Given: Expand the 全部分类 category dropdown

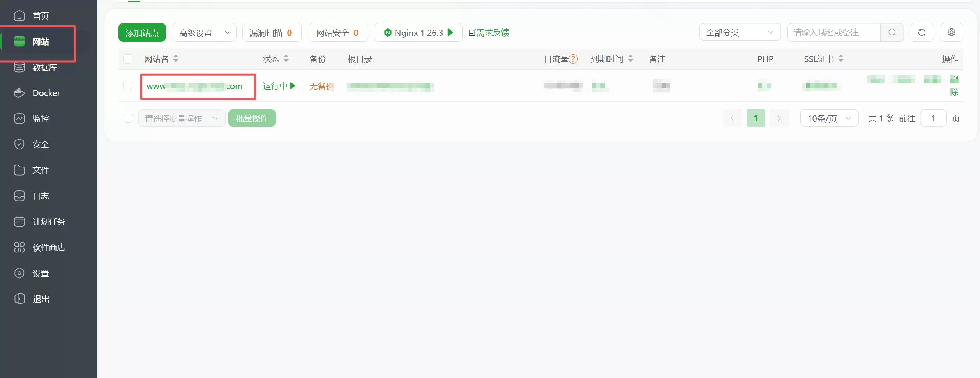Looking at the screenshot, I should pyautogui.click(x=740, y=32).
